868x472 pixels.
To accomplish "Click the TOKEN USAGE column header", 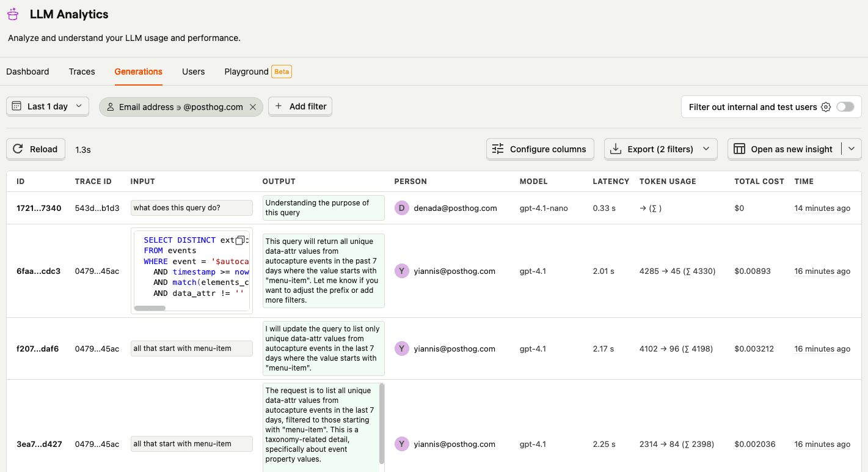I will (x=668, y=182).
